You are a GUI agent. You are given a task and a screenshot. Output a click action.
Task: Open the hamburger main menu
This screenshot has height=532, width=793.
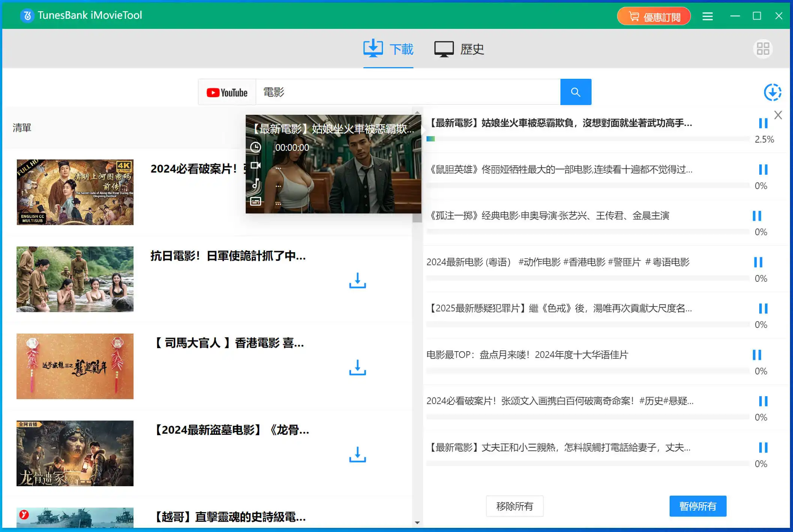point(707,16)
